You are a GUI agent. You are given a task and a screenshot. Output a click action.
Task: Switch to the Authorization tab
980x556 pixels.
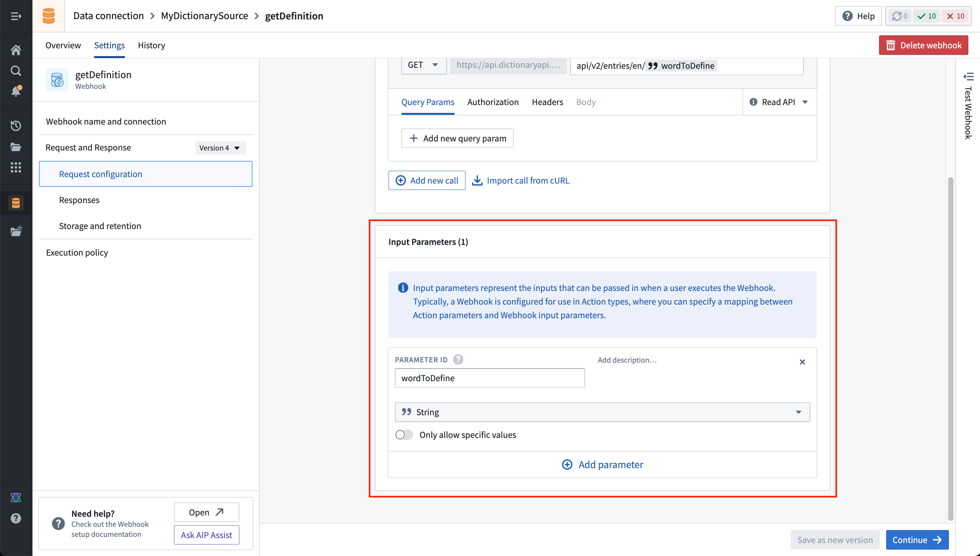(x=493, y=102)
